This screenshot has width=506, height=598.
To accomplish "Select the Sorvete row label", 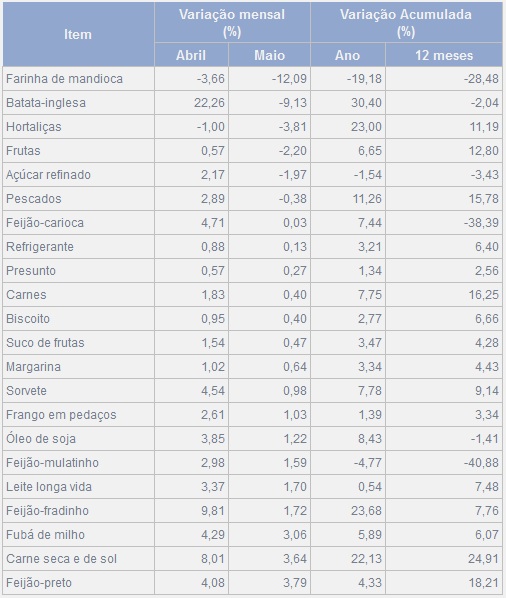I will tap(26, 391).
